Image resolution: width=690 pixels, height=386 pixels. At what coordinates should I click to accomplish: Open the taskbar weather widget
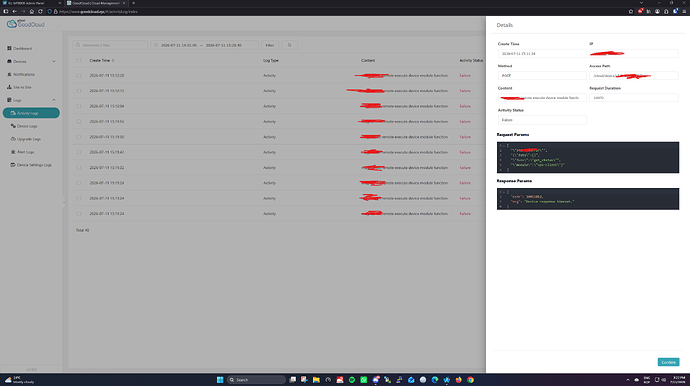coord(19,379)
